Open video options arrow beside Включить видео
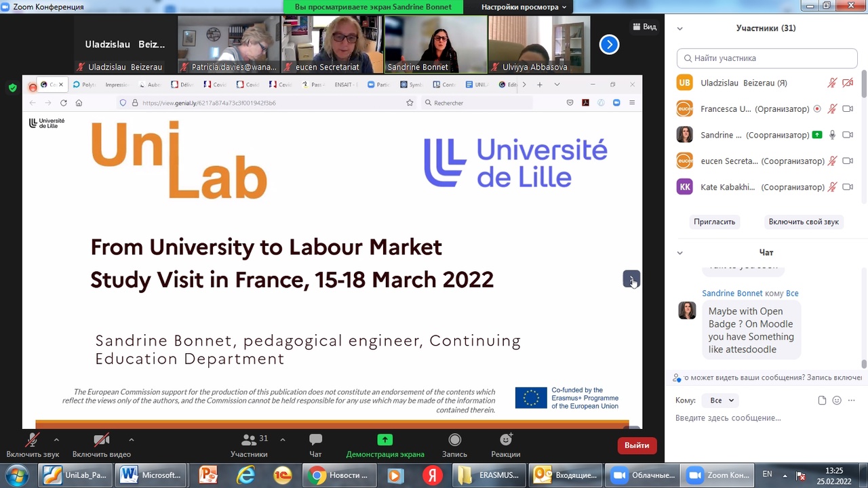 [131, 439]
